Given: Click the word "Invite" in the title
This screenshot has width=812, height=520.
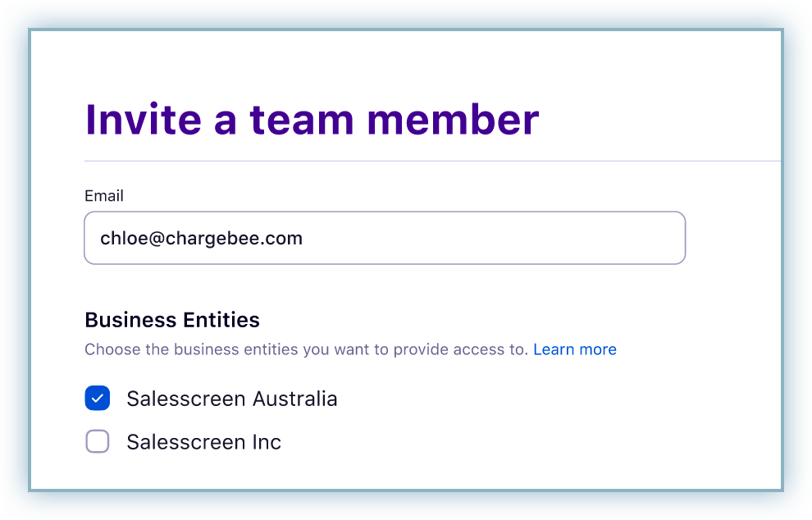Looking at the screenshot, I should click(x=144, y=120).
